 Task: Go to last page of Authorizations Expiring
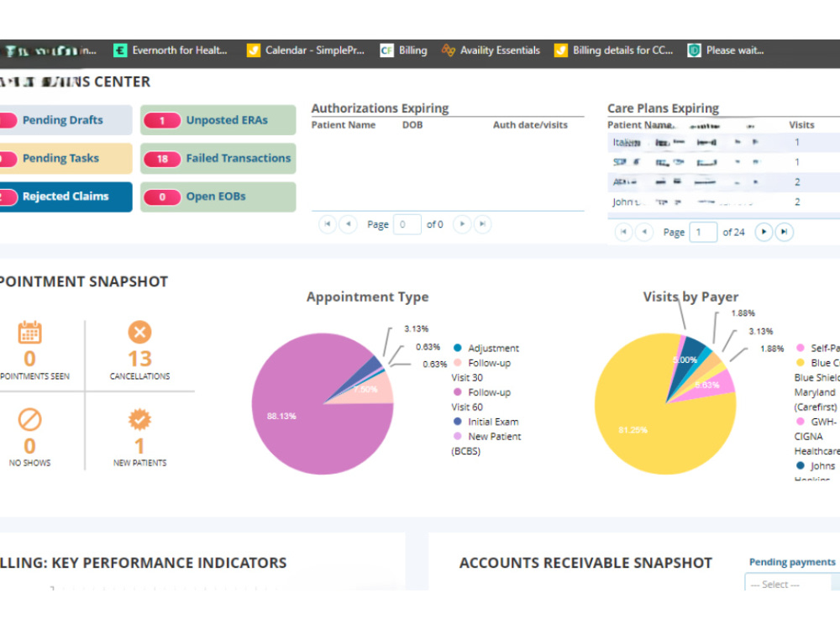[x=482, y=224]
